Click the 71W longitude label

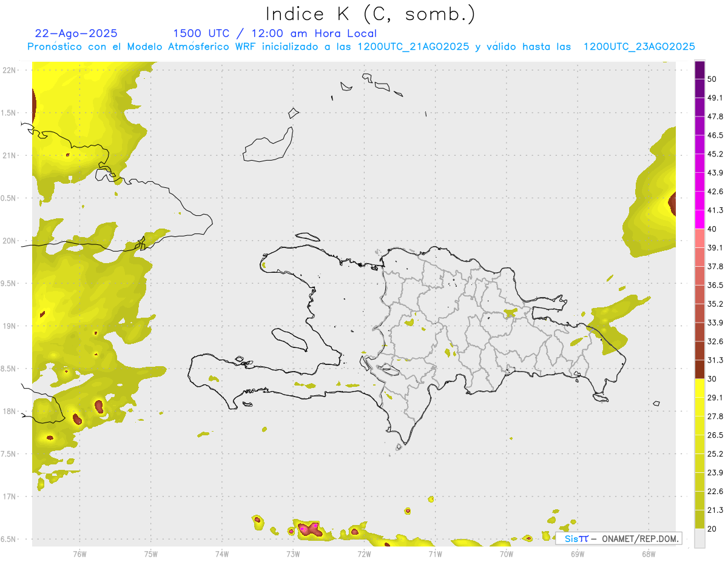435,554
